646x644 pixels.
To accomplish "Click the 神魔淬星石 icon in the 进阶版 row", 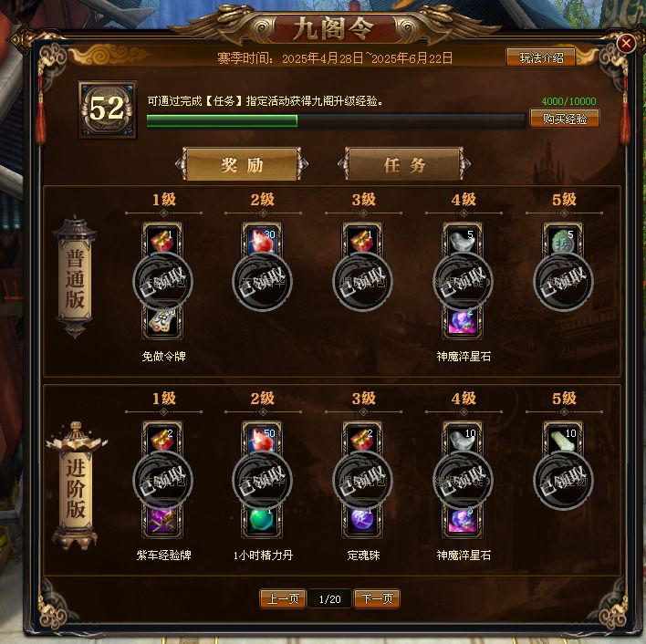I will click(x=463, y=521).
